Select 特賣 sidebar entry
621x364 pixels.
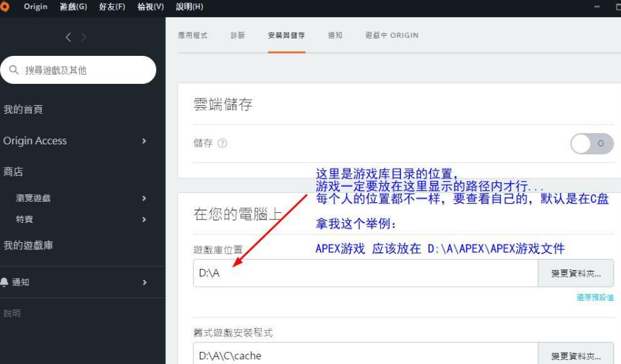point(24,219)
